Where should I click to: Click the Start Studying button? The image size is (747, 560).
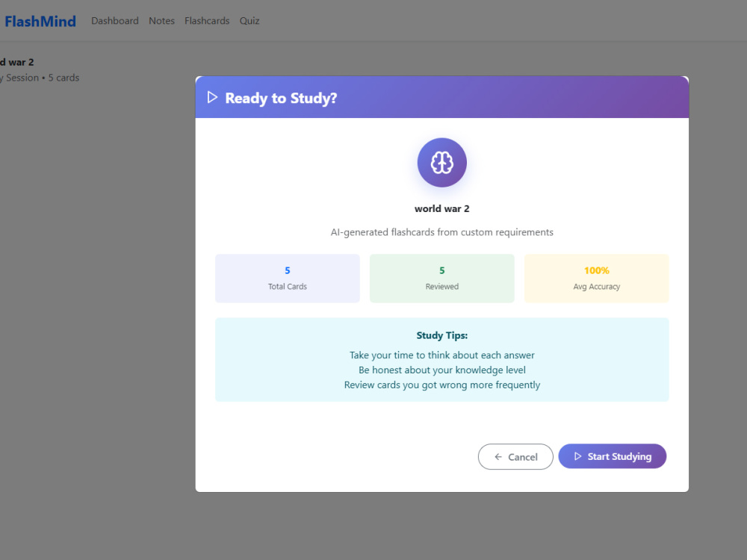[613, 456]
